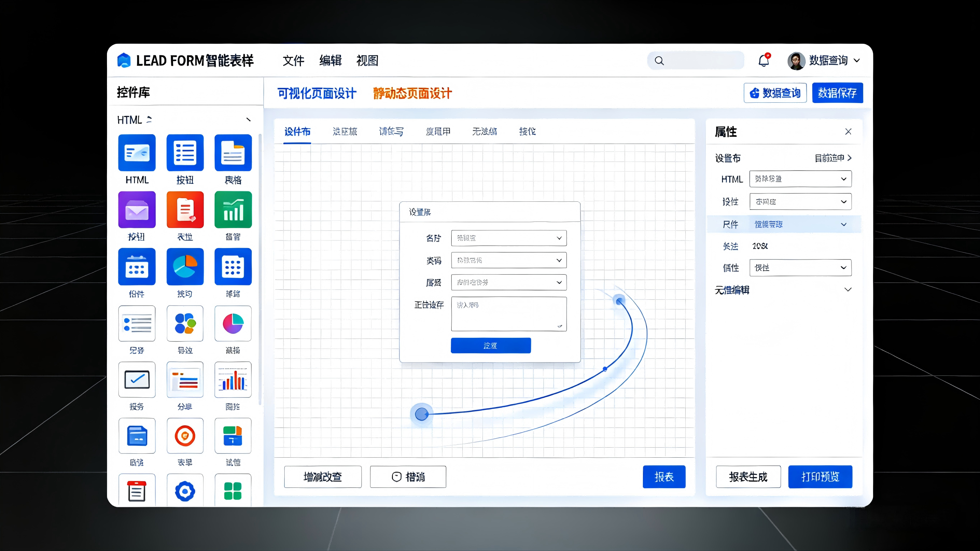Click the red target circle widget
980x551 pixels.
click(x=185, y=436)
